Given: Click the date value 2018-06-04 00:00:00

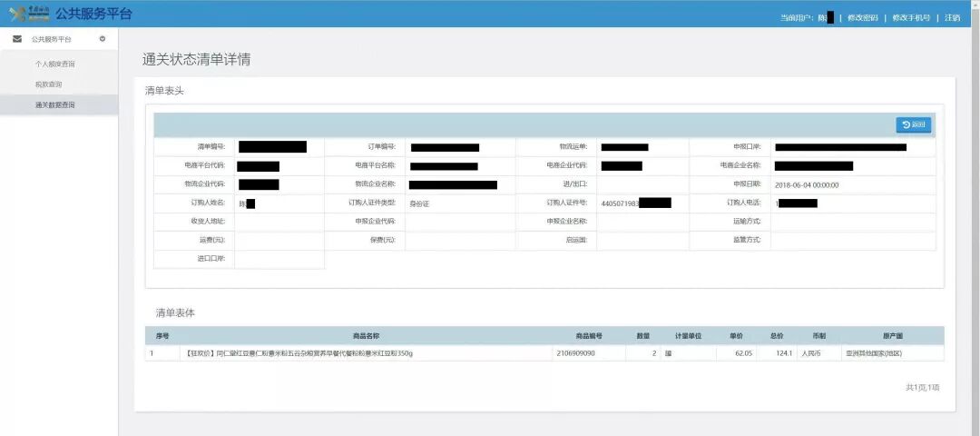Looking at the screenshot, I should pos(807,185).
